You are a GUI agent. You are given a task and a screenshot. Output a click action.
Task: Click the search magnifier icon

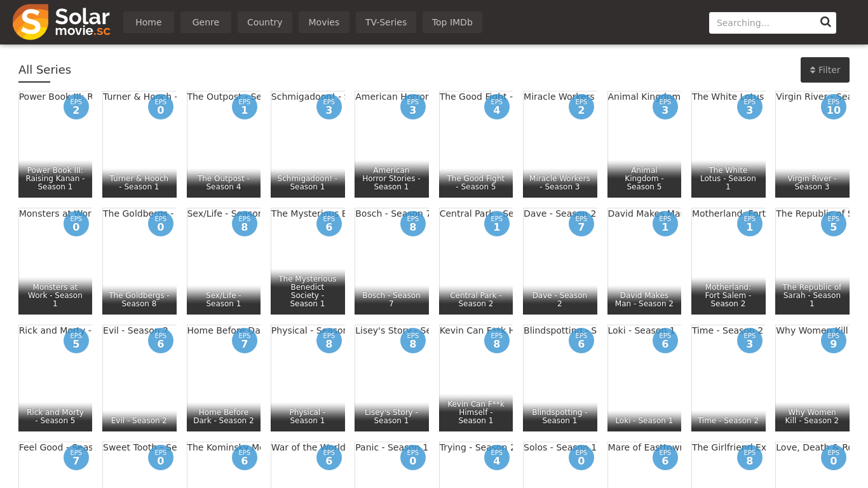825,22
